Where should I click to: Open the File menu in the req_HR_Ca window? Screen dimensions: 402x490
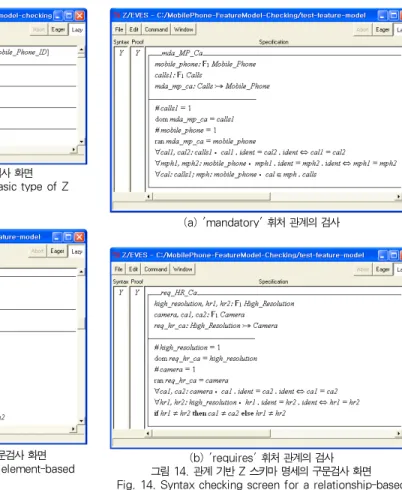pos(119,269)
